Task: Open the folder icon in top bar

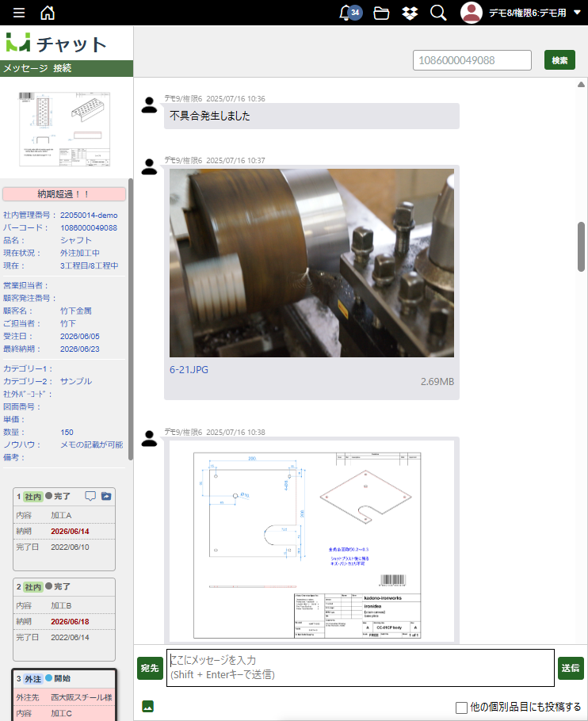Action: tap(381, 13)
